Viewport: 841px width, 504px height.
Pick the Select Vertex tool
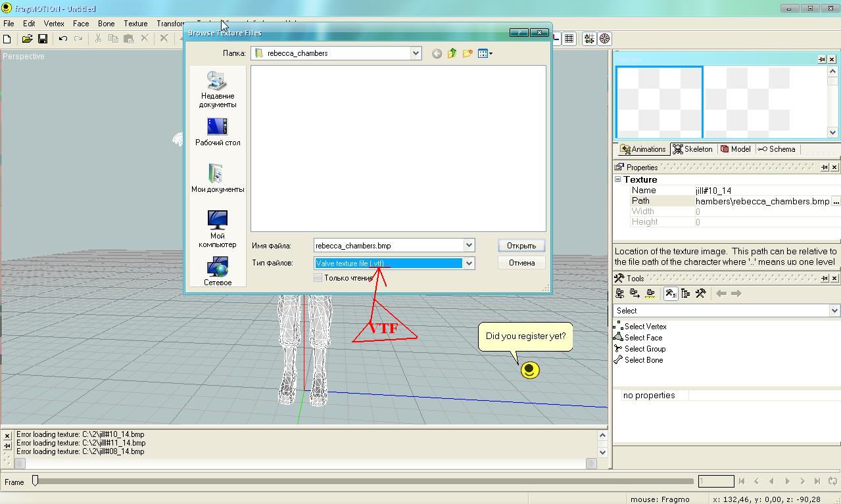pyautogui.click(x=645, y=327)
